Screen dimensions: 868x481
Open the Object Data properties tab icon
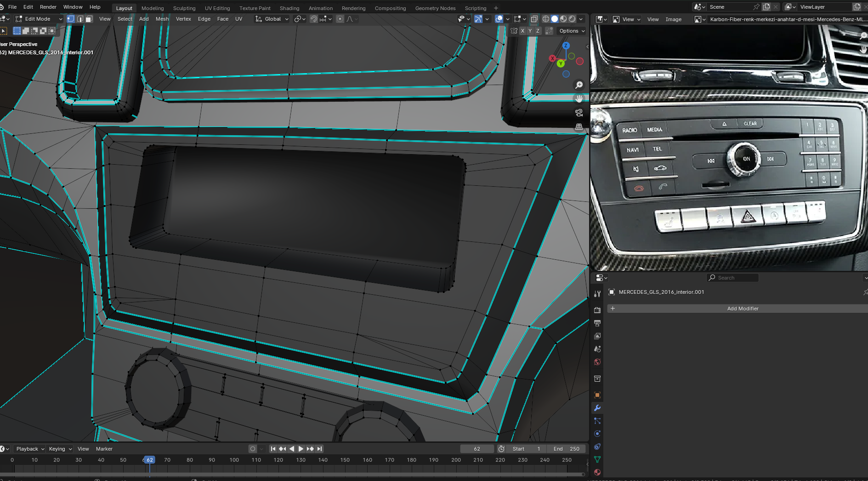597,459
